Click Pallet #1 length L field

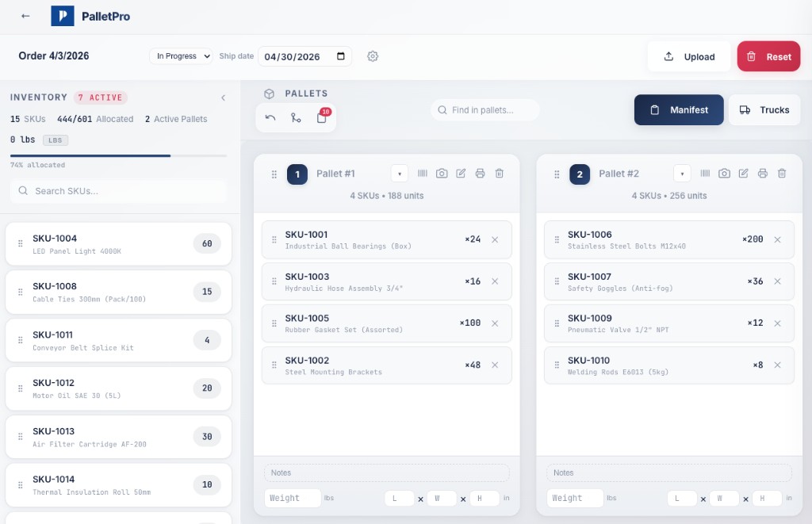point(400,499)
